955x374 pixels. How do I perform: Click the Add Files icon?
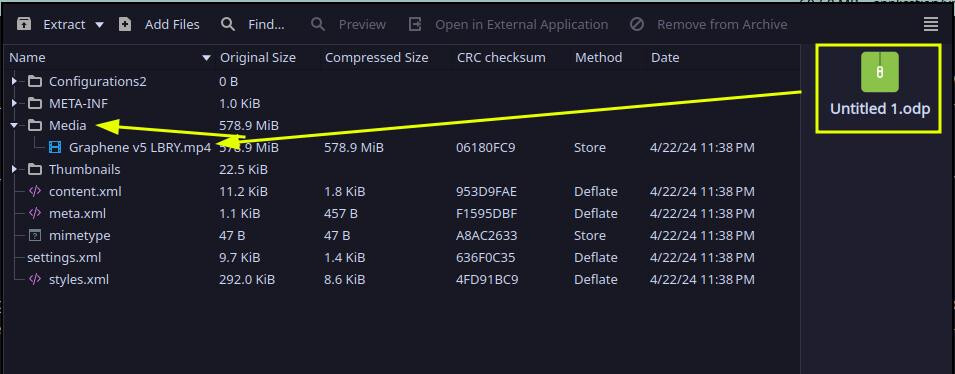pos(125,24)
